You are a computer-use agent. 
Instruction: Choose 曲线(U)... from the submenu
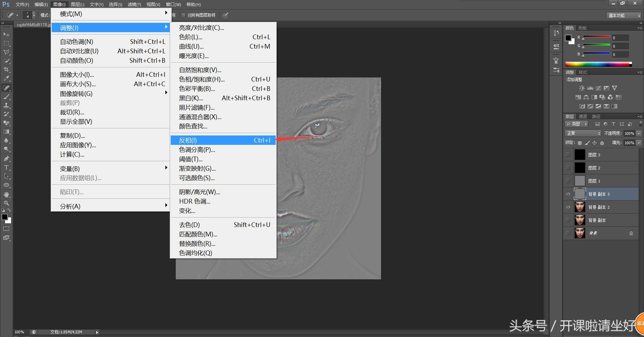pyautogui.click(x=223, y=46)
